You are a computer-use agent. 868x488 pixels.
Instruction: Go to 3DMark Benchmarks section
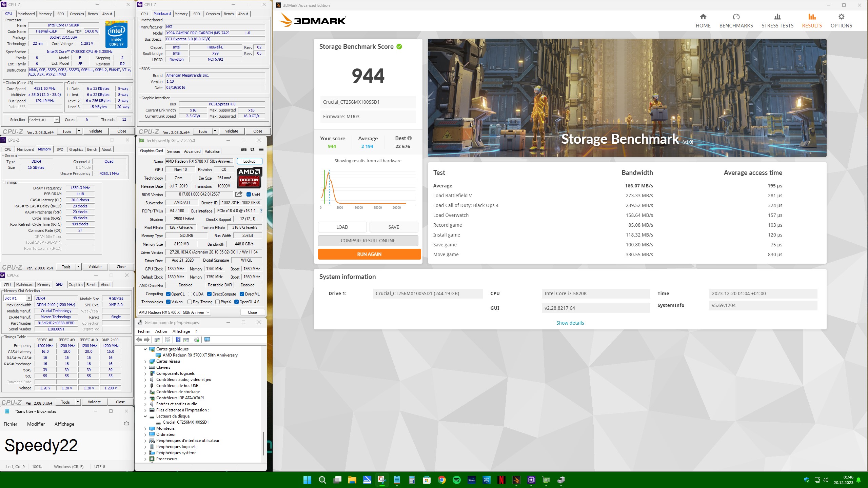click(x=736, y=21)
